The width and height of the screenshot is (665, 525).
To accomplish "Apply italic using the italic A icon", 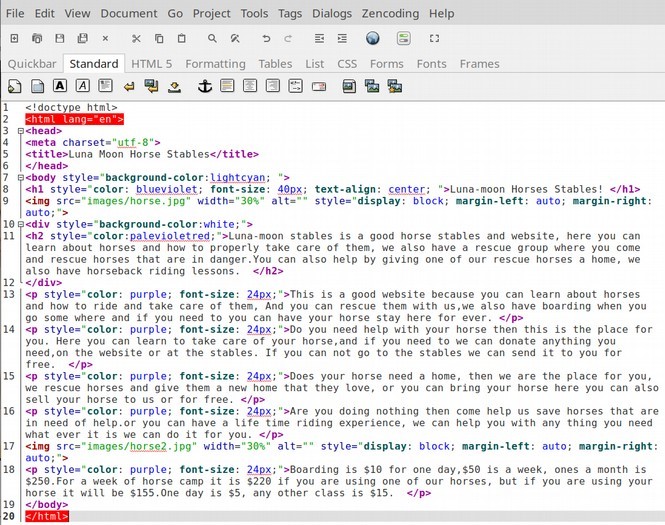I will (x=82, y=87).
